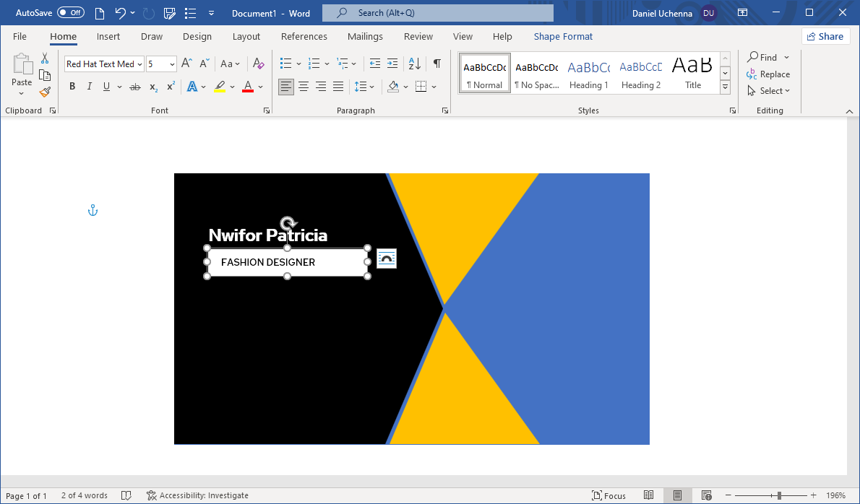Image resolution: width=860 pixels, height=504 pixels.
Task: Toggle Align Left paragraph alignment
Action: [x=286, y=87]
